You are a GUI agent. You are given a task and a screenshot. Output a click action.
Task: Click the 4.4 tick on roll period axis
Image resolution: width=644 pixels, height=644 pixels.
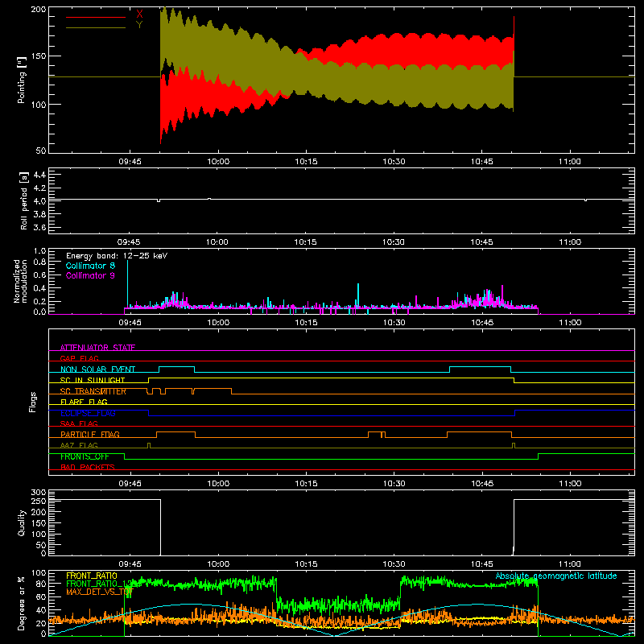pos(39,175)
